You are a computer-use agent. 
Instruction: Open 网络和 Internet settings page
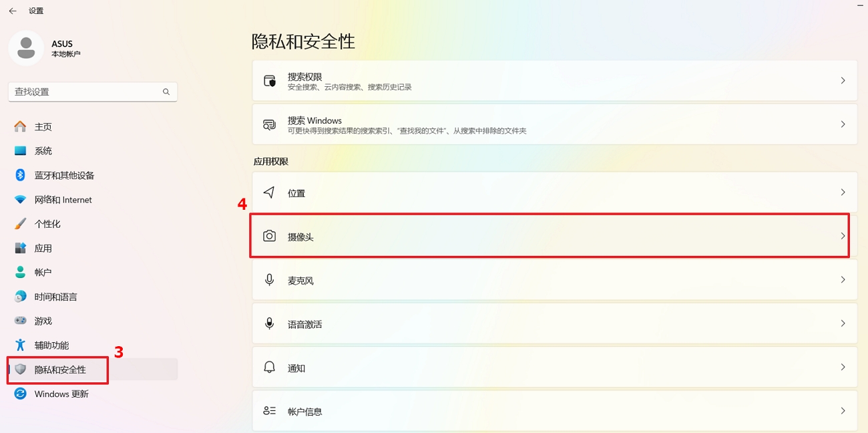63,200
